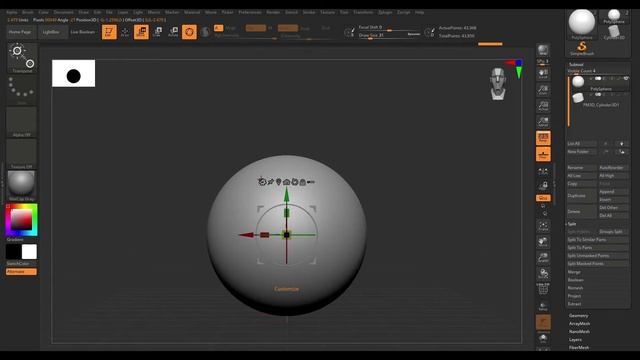This screenshot has height=360, width=640.
Task: Collapse the Split section
Action: point(572,224)
